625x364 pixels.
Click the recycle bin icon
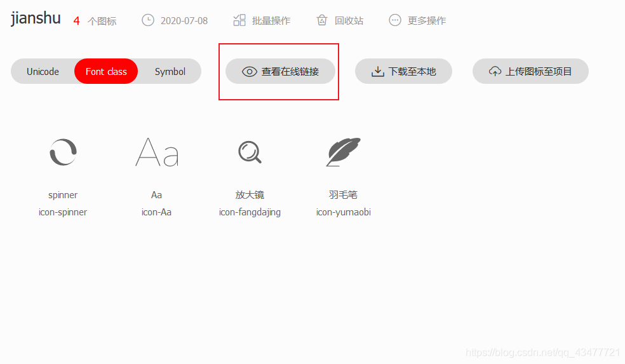point(321,20)
